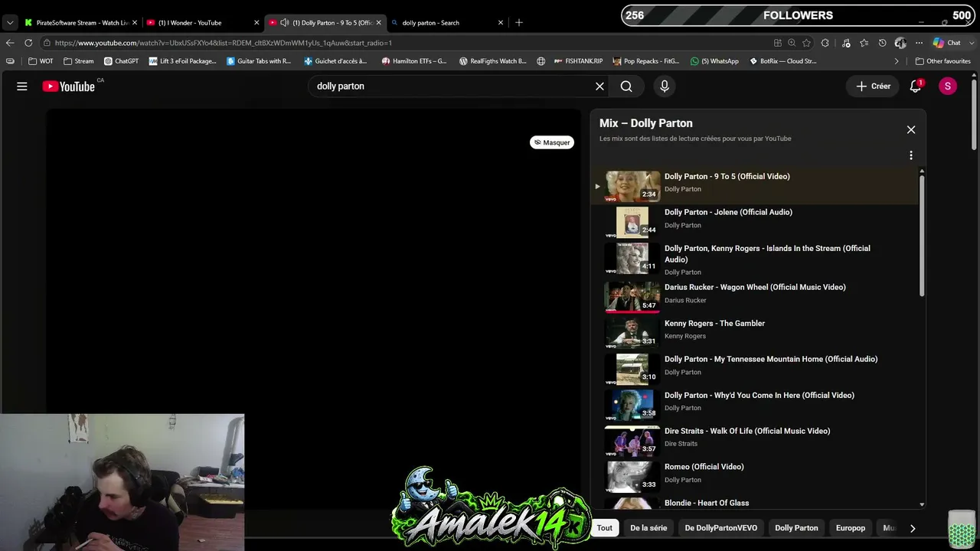Play 'Romeo (Official Video)' from the mix
980x551 pixels.
(754, 477)
